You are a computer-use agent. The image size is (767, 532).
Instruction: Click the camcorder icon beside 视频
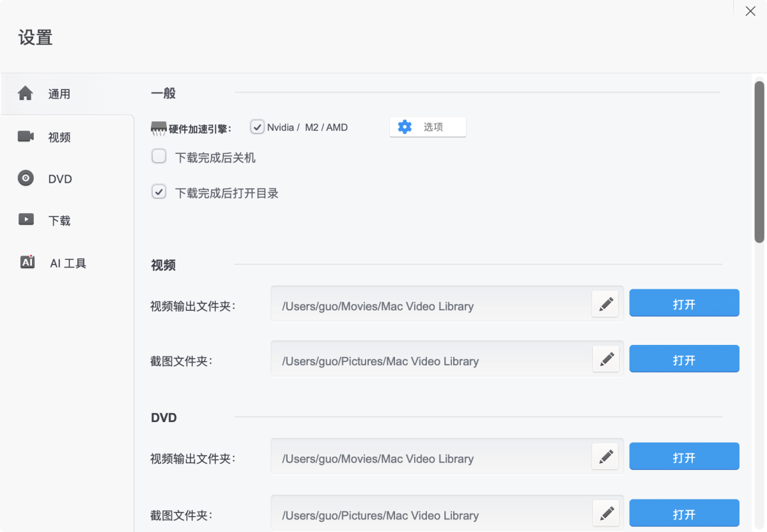pyautogui.click(x=26, y=137)
